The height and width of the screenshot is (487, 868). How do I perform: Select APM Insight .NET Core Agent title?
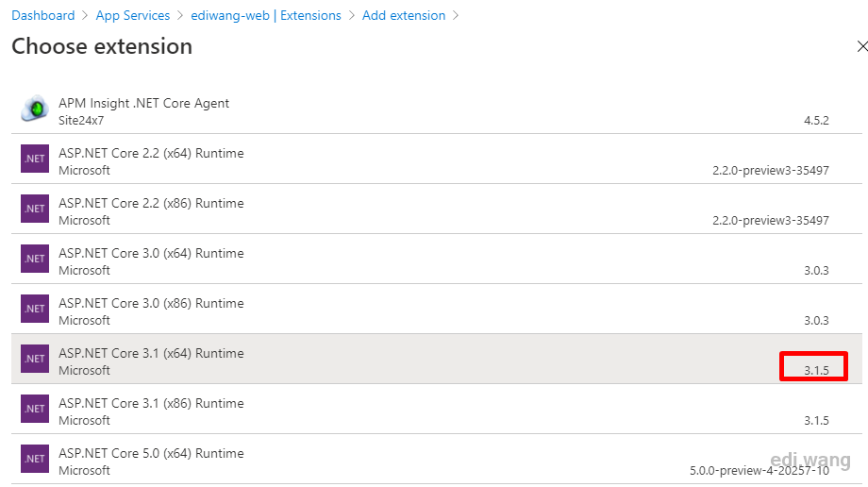click(144, 103)
